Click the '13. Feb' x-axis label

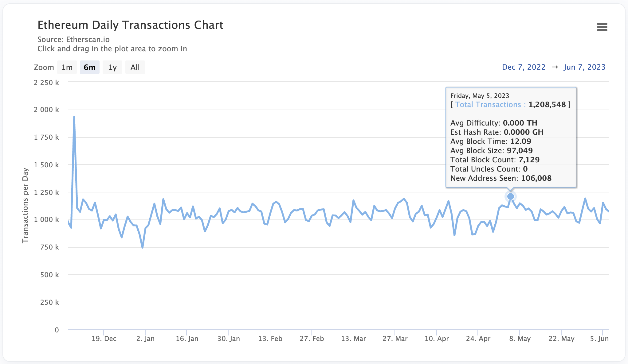pyautogui.click(x=270, y=339)
